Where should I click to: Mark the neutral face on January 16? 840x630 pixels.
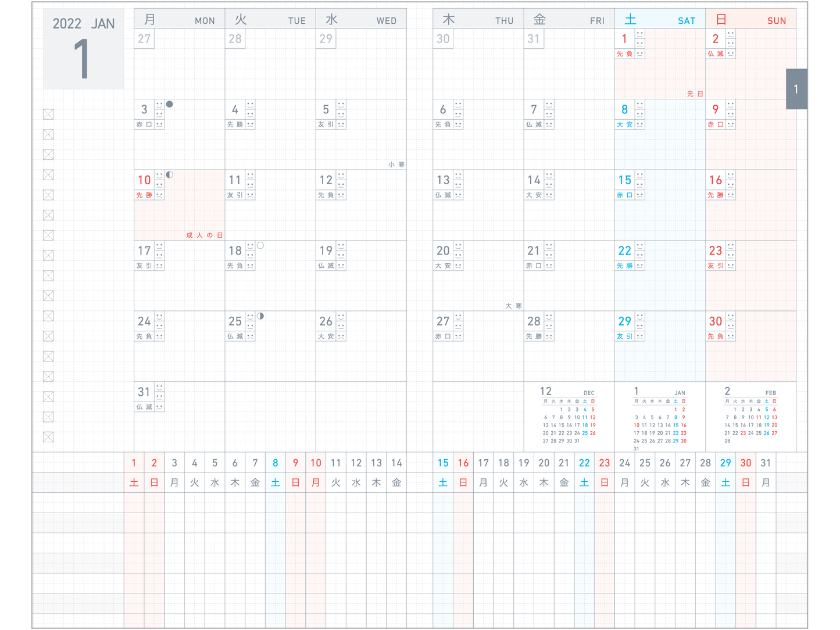coord(731,185)
